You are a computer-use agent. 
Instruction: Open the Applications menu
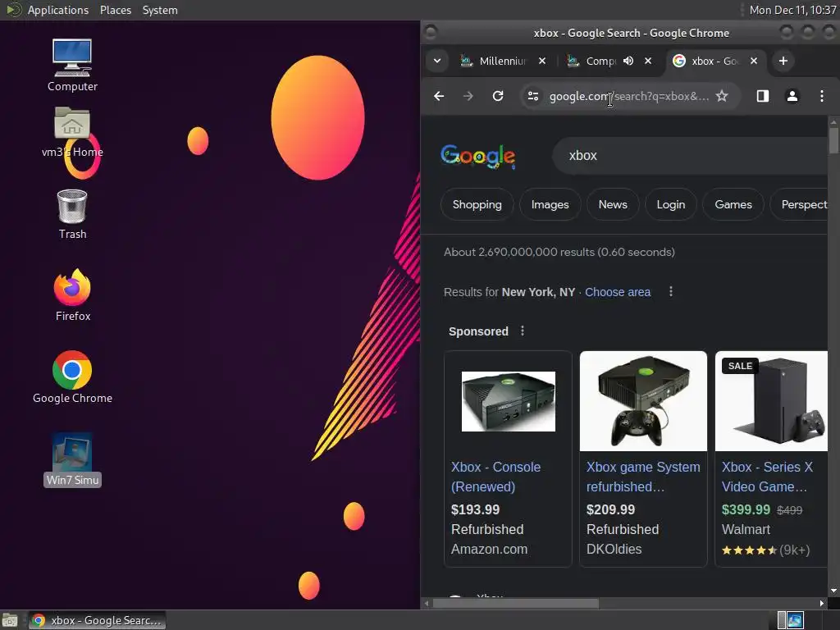tap(58, 10)
